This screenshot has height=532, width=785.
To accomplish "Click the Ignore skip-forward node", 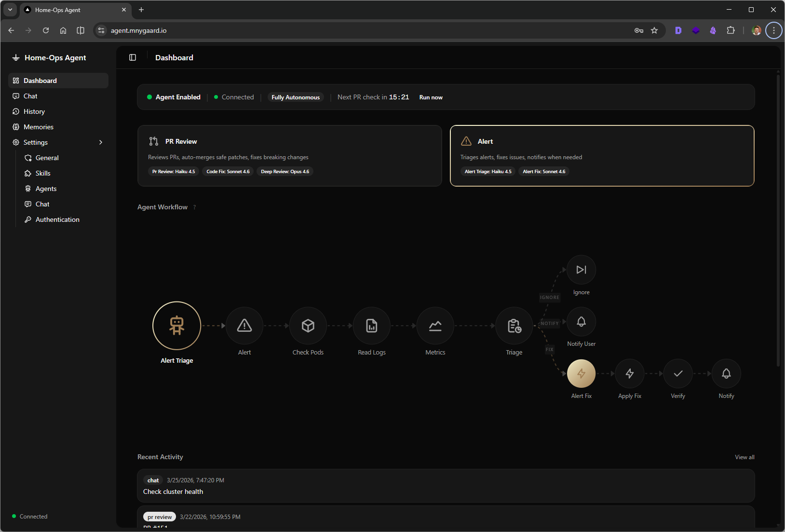I will pos(582,270).
